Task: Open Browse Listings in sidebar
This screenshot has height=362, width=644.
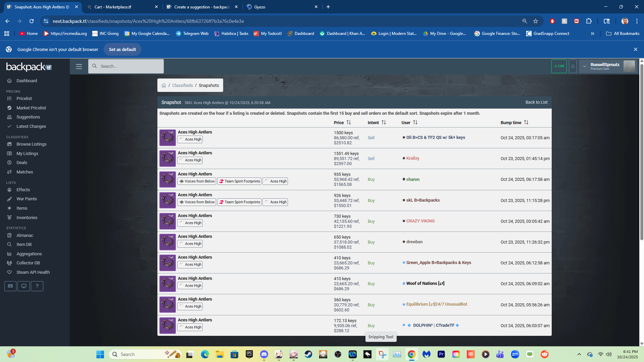Action: tap(32, 144)
